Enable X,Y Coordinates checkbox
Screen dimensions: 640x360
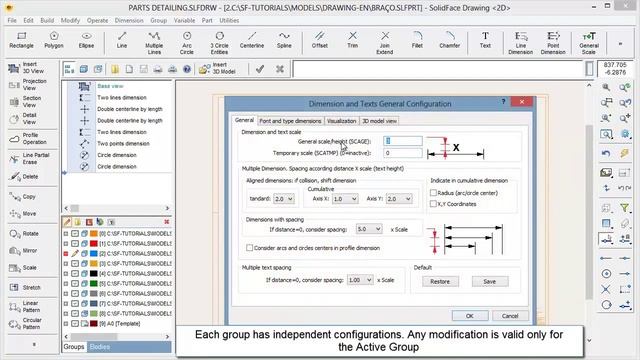pos(433,204)
